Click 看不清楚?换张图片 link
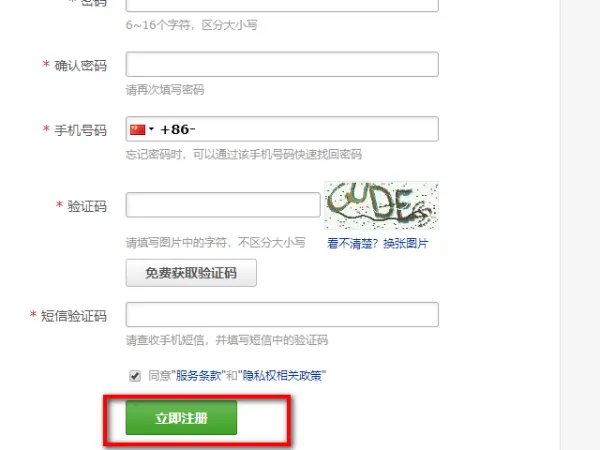600x450 pixels. click(x=378, y=243)
